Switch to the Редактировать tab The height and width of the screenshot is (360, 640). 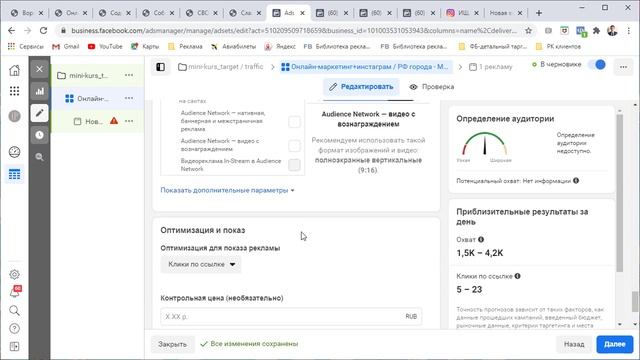click(361, 87)
